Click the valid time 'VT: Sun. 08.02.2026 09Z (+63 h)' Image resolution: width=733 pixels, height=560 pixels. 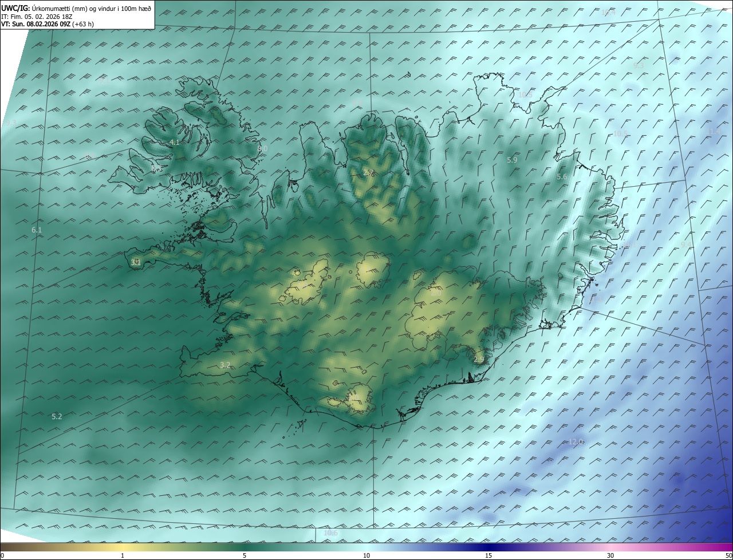pyautogui.click(x=48, y=24)
